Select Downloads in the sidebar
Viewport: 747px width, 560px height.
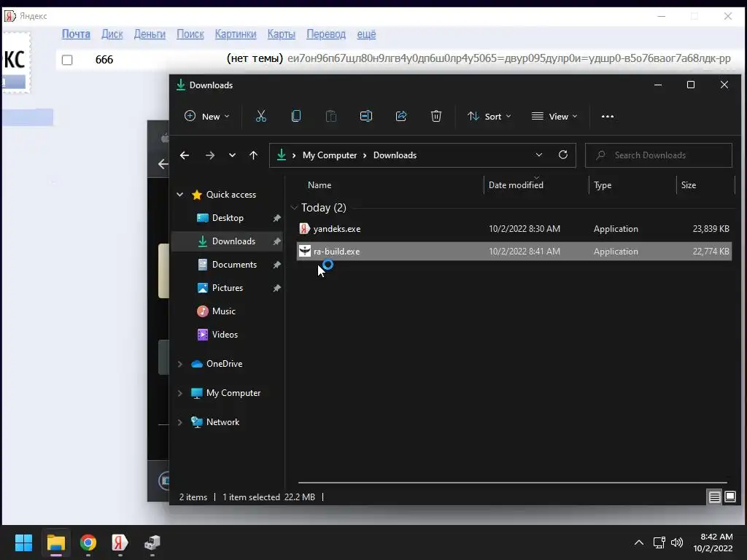click(x=228, y=241)
